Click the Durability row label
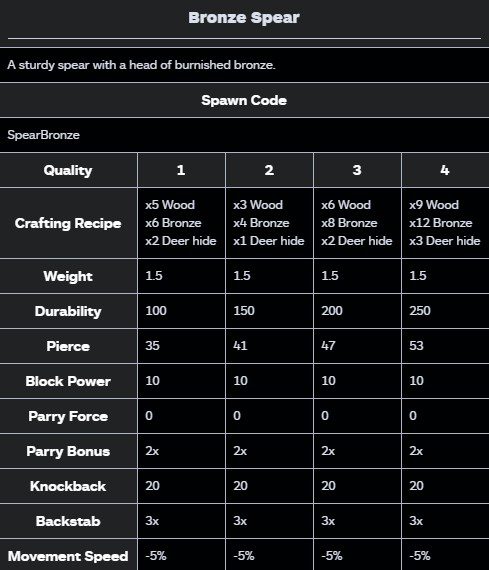Image resolution: width=489 pixels, height=570 pixels. click(68, 312)
